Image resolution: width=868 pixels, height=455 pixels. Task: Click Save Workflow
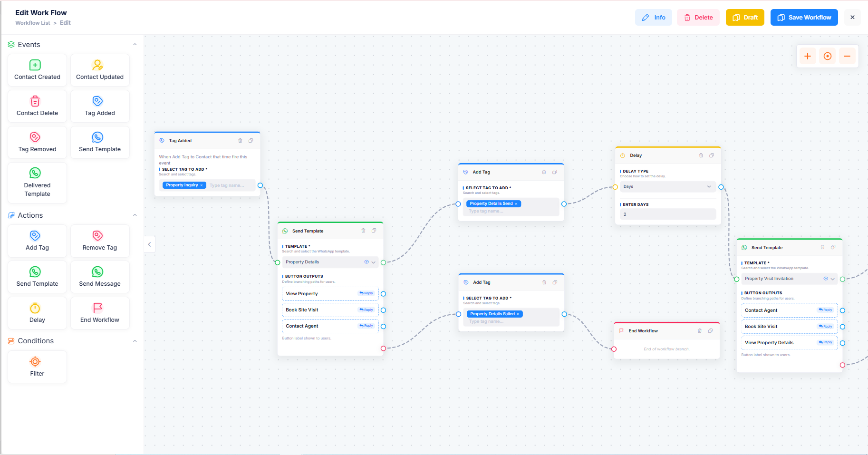[804, 18]
